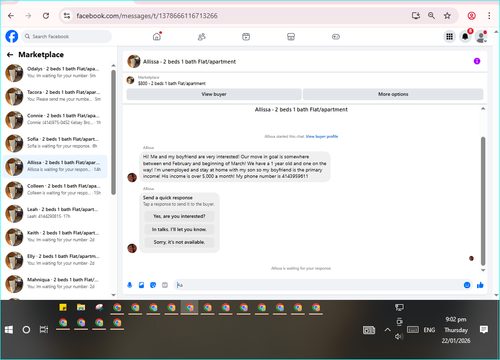Open the notifications bell icon

click(x=465, y=36)
